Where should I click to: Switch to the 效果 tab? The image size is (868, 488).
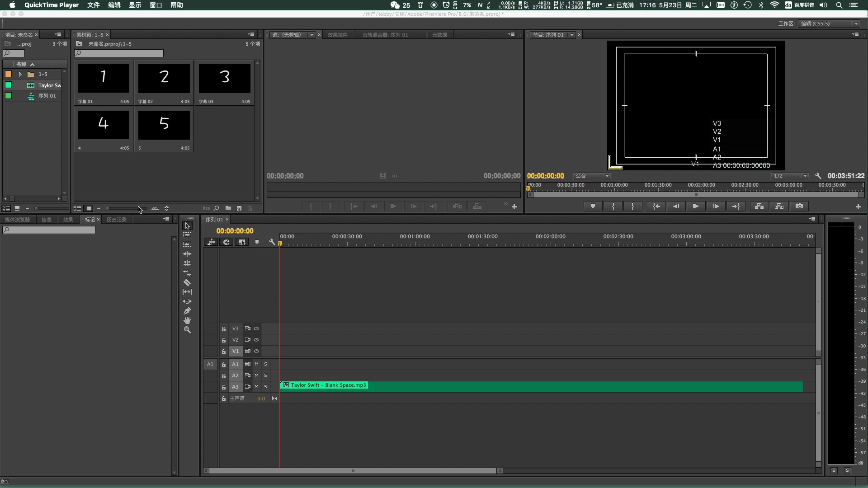coord(68,220)
